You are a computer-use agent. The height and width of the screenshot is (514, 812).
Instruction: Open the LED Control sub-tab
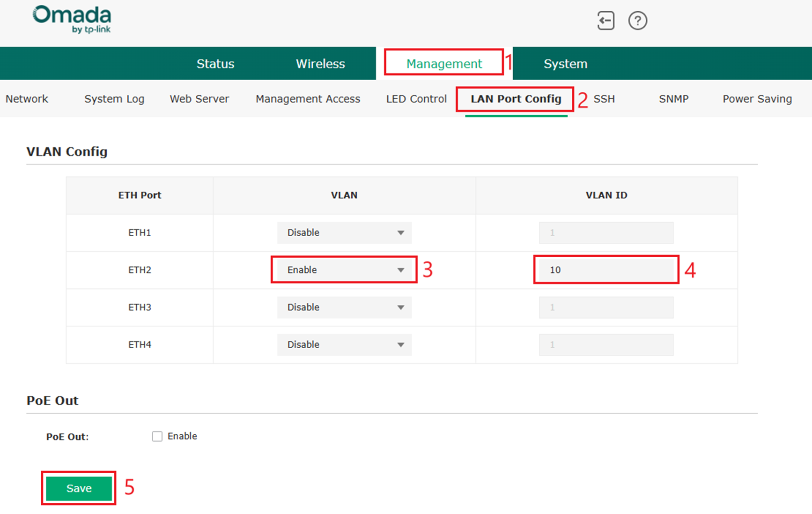tap(416, 99)
